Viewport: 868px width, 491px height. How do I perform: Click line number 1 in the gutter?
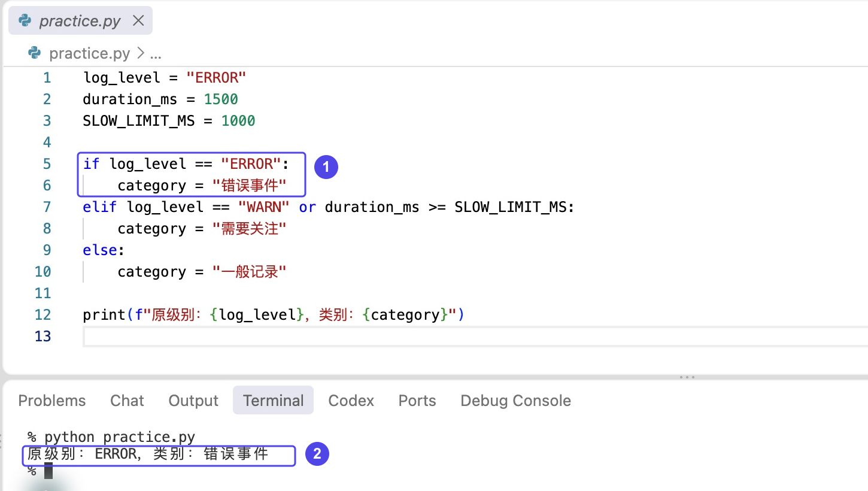(x=47, y=78)
